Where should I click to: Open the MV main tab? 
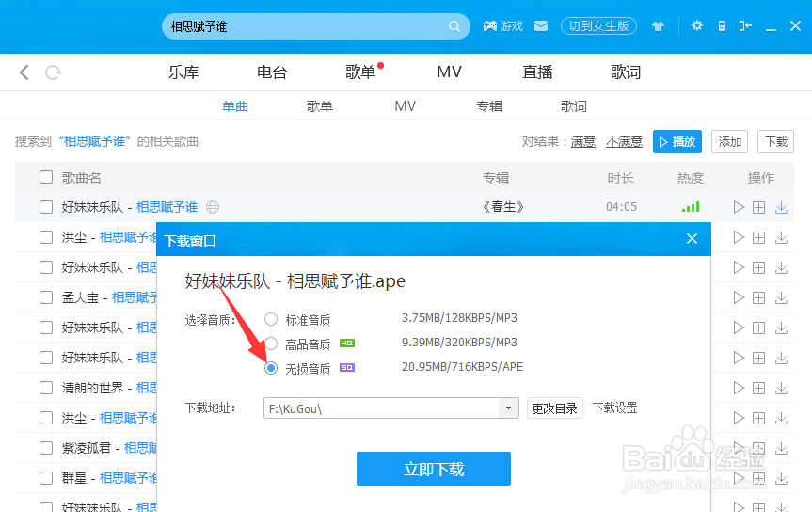[x=449, y=72]
